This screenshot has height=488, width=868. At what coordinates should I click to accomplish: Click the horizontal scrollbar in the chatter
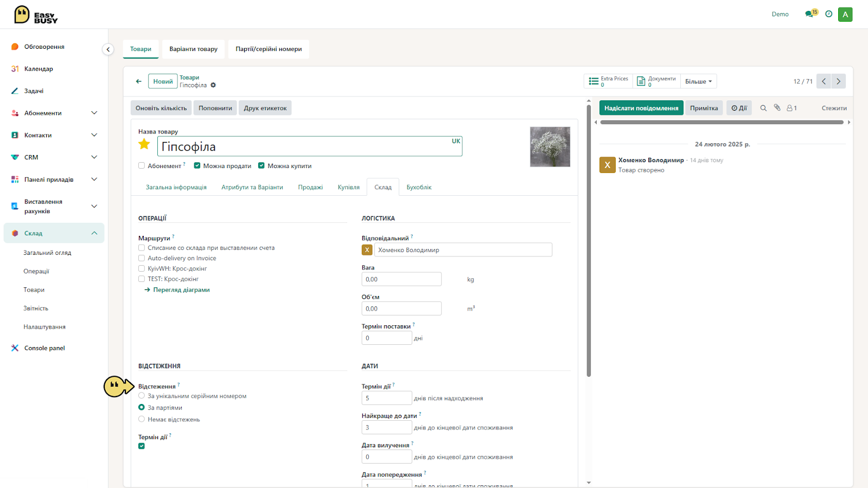click(722, 122)
